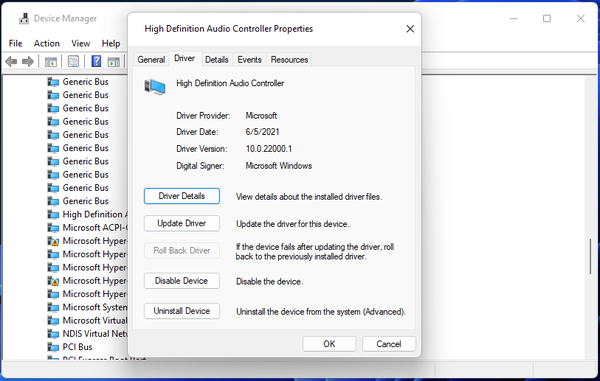Click the Digital Signer label
600x381 pixels.
click(200, 166)
